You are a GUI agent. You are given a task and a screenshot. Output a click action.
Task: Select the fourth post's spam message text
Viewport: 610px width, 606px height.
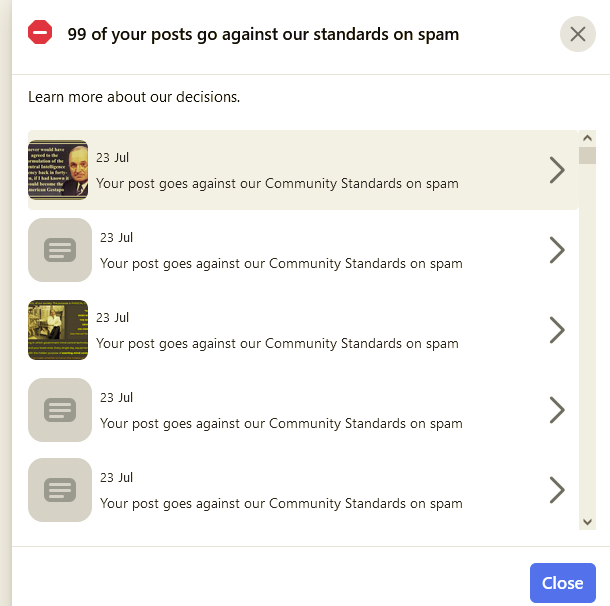281,424
